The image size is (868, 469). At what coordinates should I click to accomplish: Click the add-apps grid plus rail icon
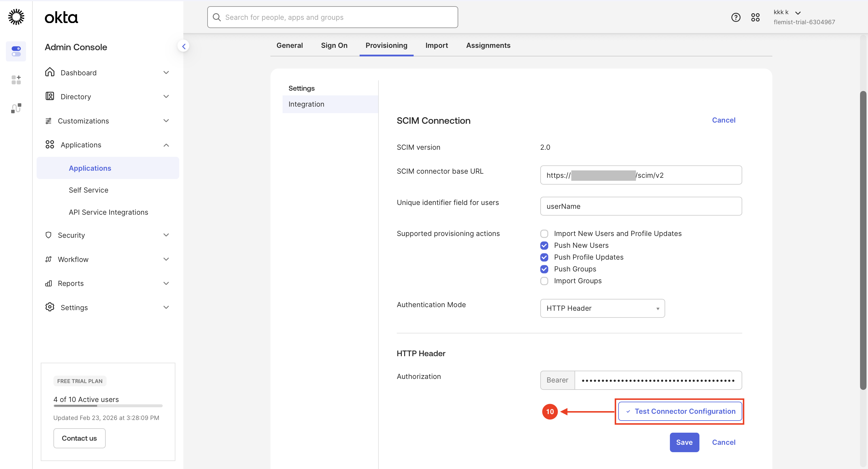16,80
